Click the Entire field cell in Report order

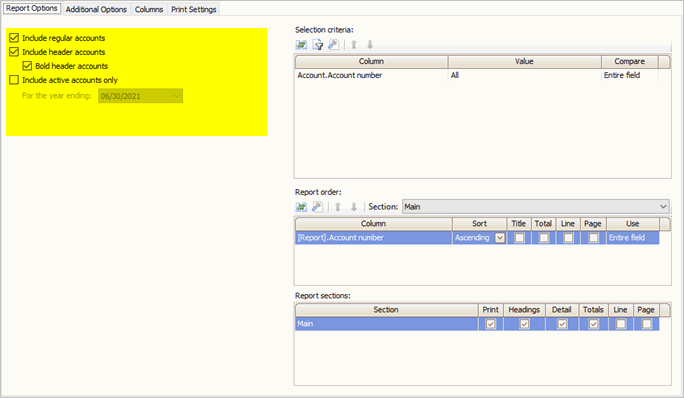(x=633, y=238)
